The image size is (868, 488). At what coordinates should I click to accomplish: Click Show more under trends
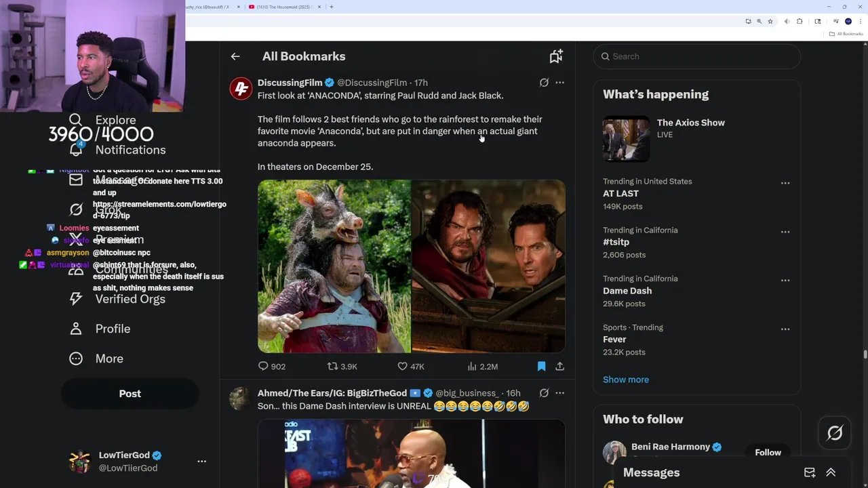[626, 380]
